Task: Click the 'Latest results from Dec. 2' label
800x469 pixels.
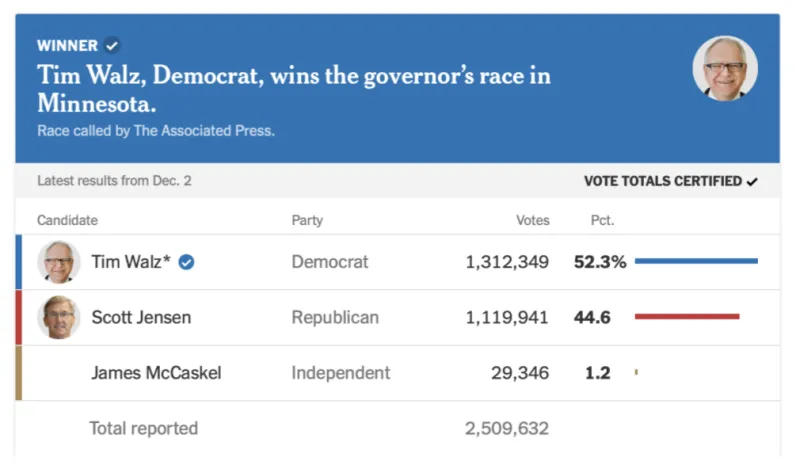Action: point(114,181)
